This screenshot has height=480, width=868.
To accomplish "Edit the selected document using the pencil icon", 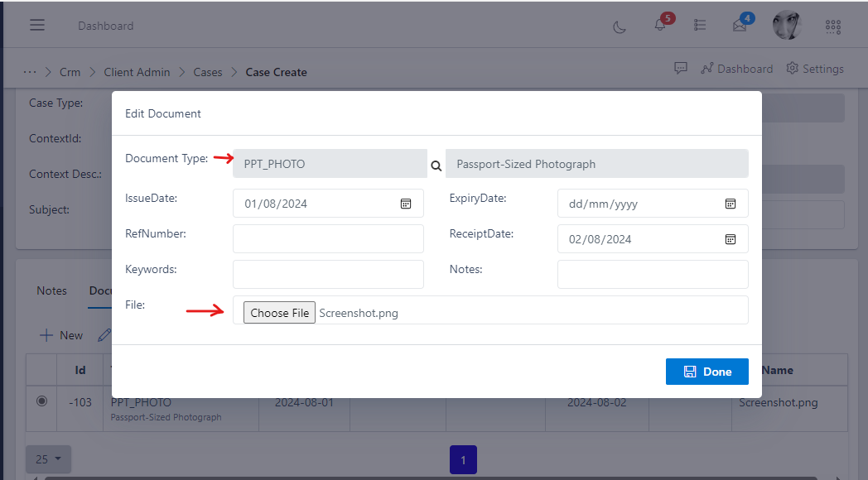I will point(104,334).
